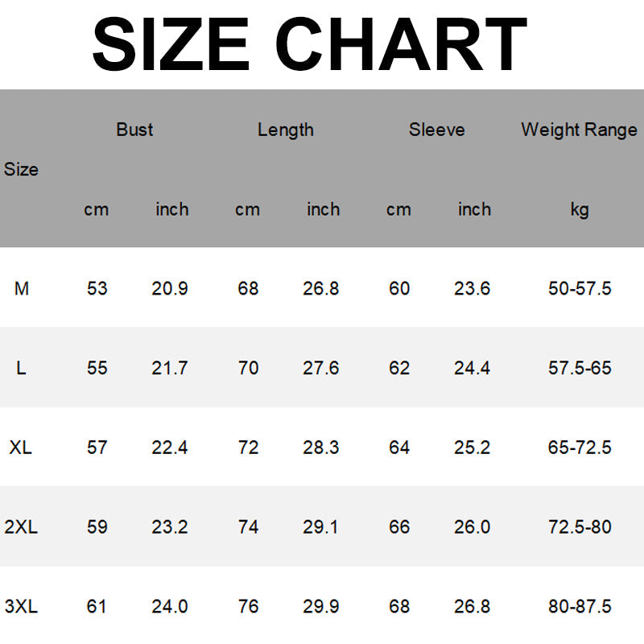Click the 57.5-65 weight range cell
644x644 pixels.
tap(580, 368)
